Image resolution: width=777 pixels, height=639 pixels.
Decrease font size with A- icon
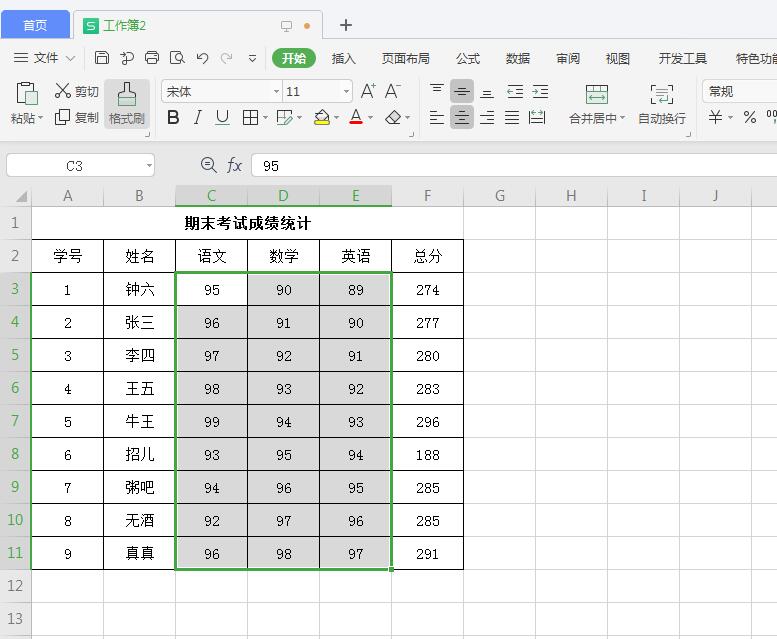[x=392, y=91]
